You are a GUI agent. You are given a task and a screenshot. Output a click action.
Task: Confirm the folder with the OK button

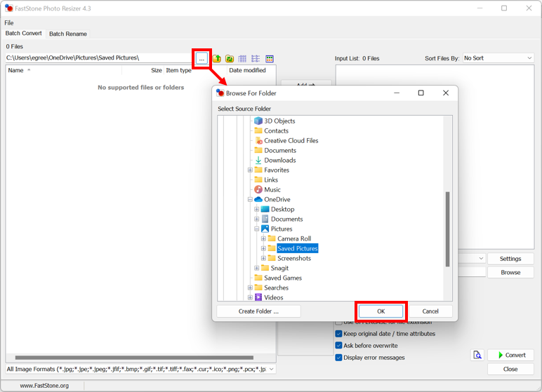pos(381,311)
